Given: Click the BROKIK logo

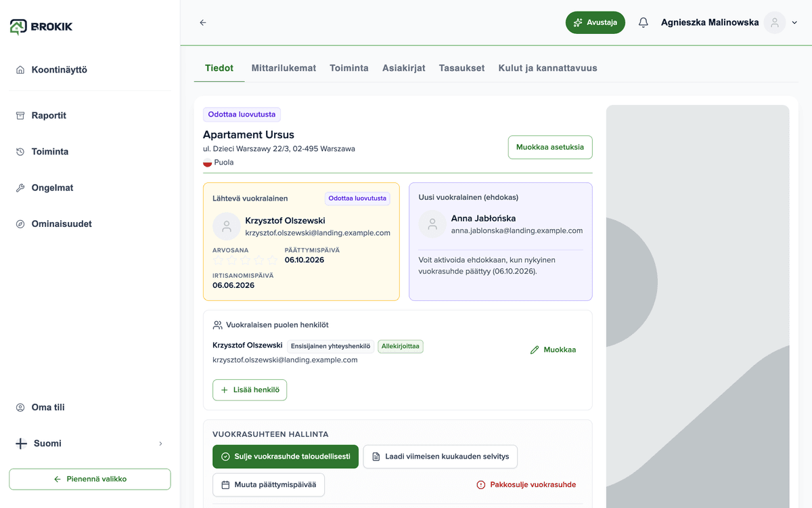Looking at the screenshot, I should (x=41, y=26).
